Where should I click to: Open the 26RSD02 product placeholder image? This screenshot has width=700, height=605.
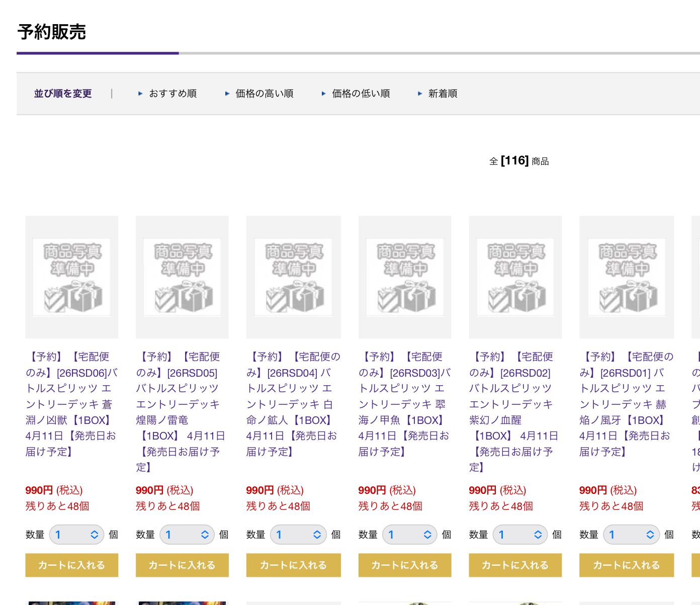click(515, 277)
